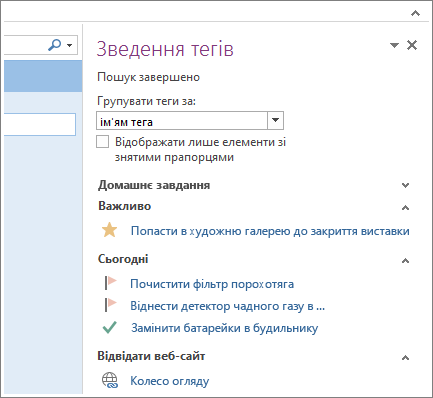Open note Попасти в художню галерею до закриття виставки
This screenshot has width=433, height=398.
(270, 231)
